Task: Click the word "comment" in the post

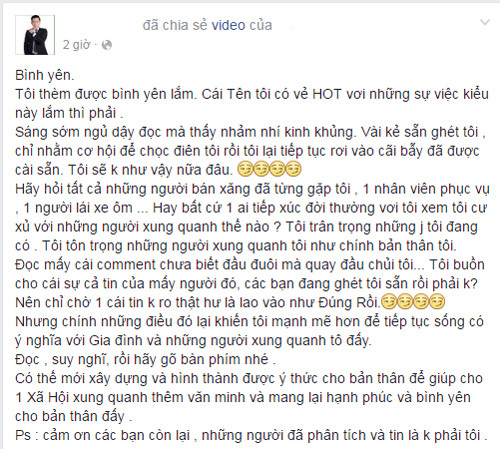Action: pyautogui.click(x=126, y=265)
